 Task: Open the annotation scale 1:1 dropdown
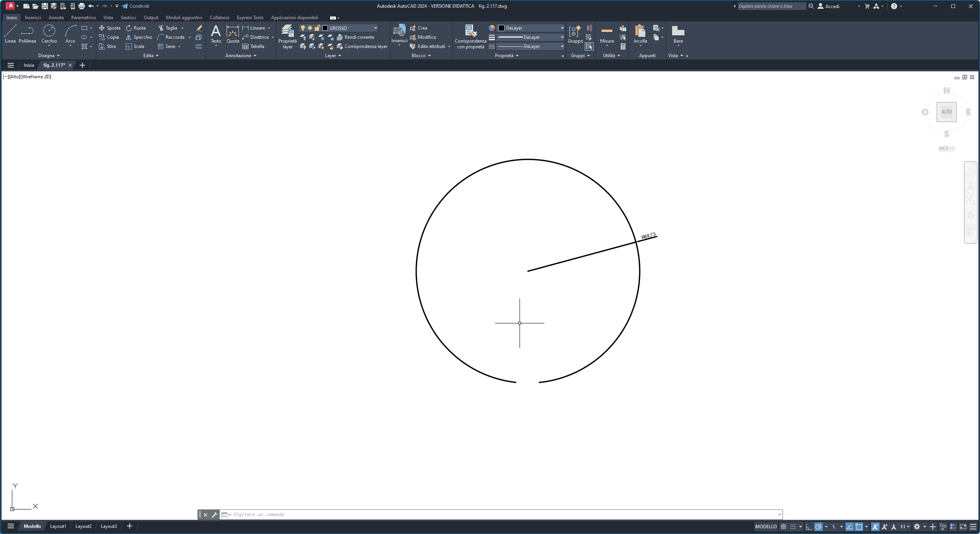pos(905,527)
